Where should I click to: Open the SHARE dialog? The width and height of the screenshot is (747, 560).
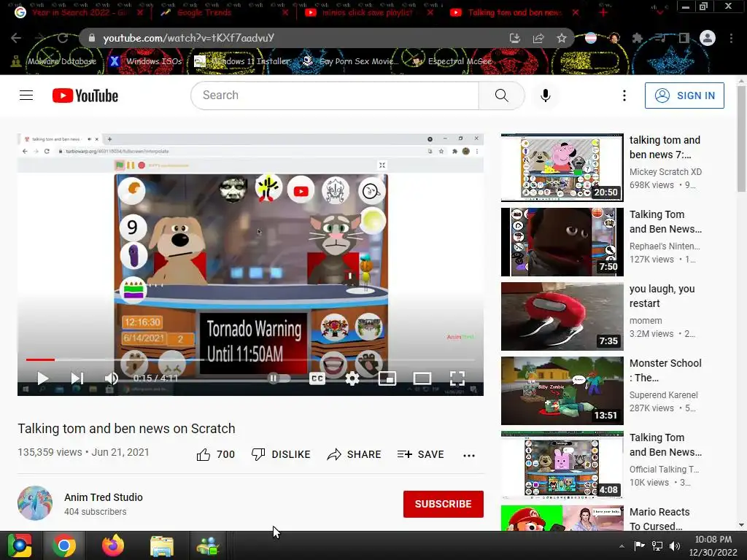pos(354,454)
